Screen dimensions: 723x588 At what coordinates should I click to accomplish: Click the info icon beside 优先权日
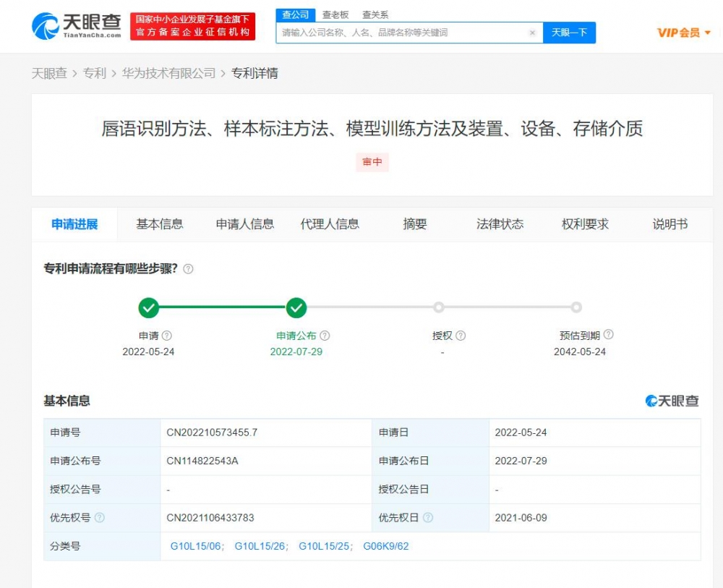(428, 518)
